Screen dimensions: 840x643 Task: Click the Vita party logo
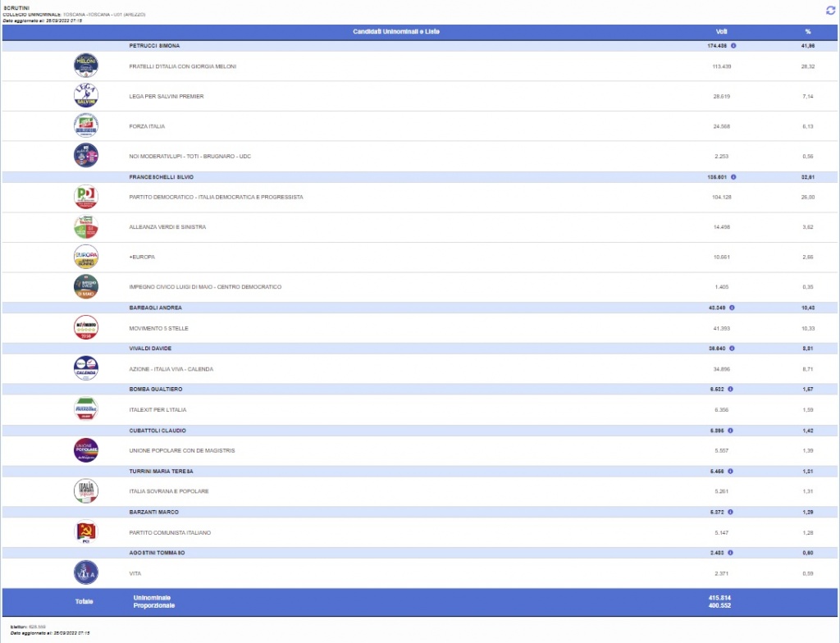(86, 572)
